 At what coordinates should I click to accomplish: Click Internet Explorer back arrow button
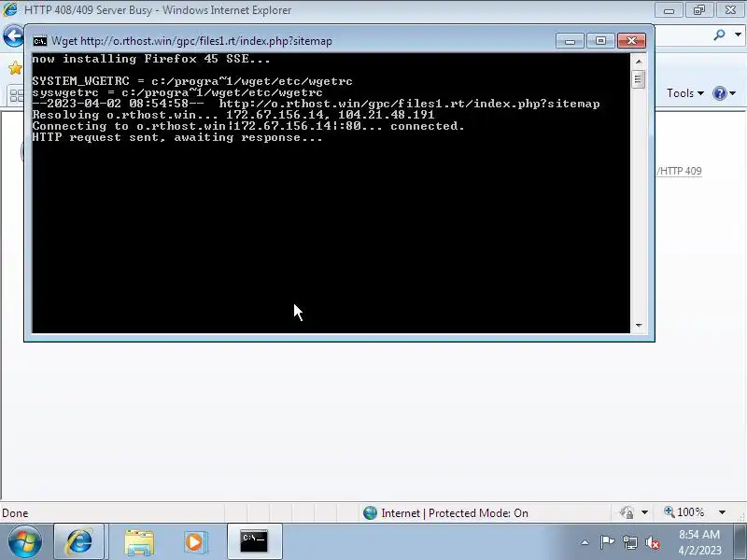coord(13,35)
